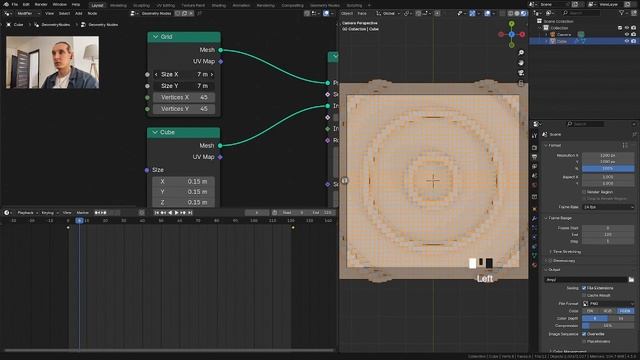Image resolution: width=640 pixels, height=360 pixels.
Task: Decrease Grid Size X with left arrow
Action: (x=156, y=74)
